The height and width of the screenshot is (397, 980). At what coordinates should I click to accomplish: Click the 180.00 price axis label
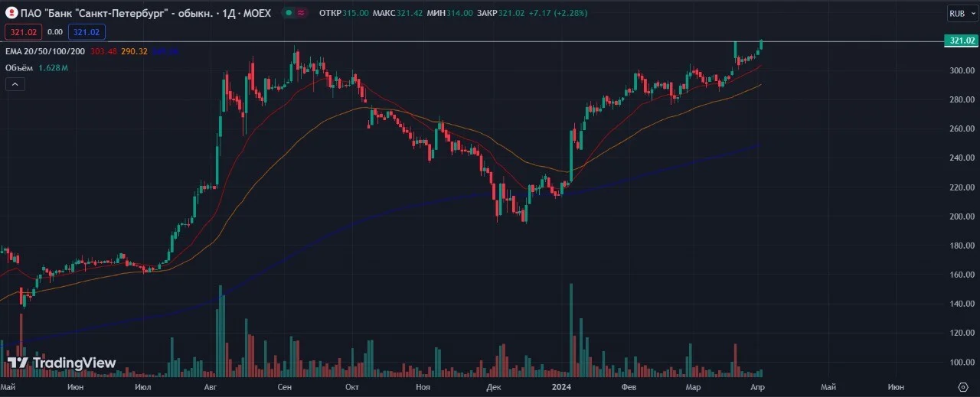(x=962, y=246)
